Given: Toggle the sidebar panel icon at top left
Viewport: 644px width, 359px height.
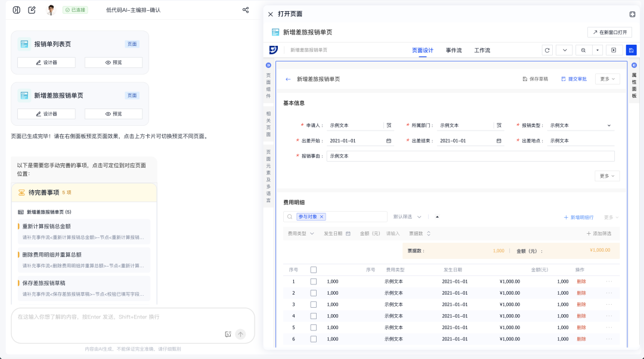Looking at the screenshot, I should [x=17, y=10].
